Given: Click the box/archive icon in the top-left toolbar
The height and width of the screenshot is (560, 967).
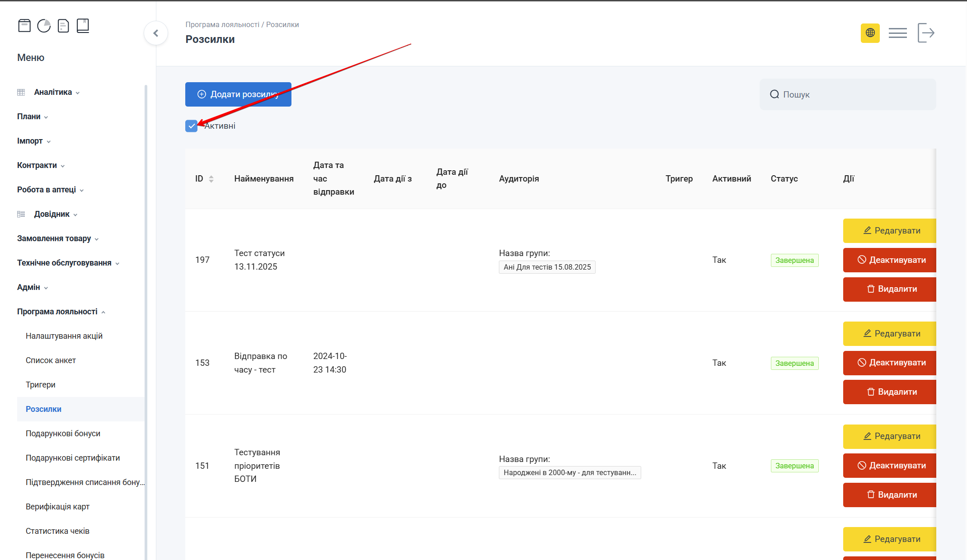Looking at the screenshot, I should pyautogui.click(x=24, y=26).
